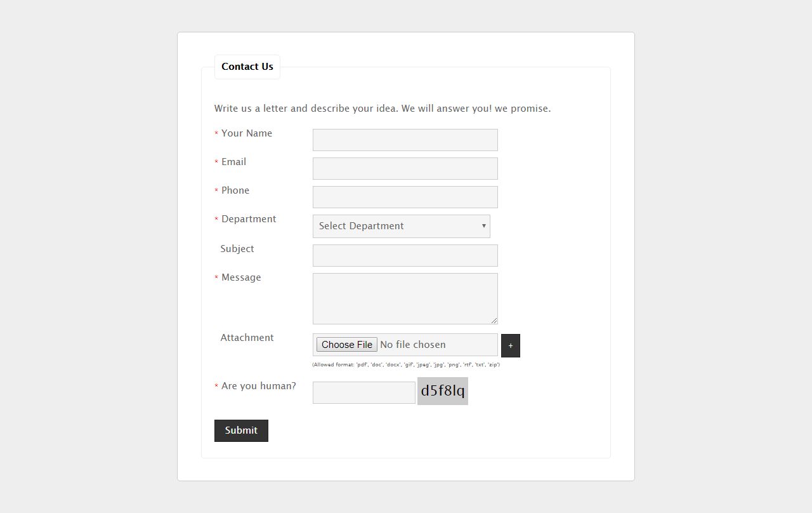812x513 pixels.
Task: Click the captcha answer input field
Action: (363, 392)
